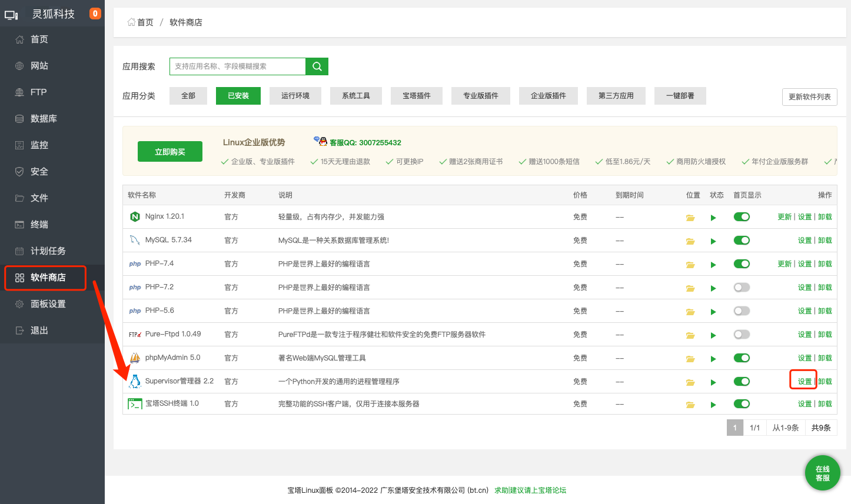Select the 一键部署 category tab
Image resolution: width=851 pixels, height=504 pixels.
pyautogui.click(x=680, y=96)
